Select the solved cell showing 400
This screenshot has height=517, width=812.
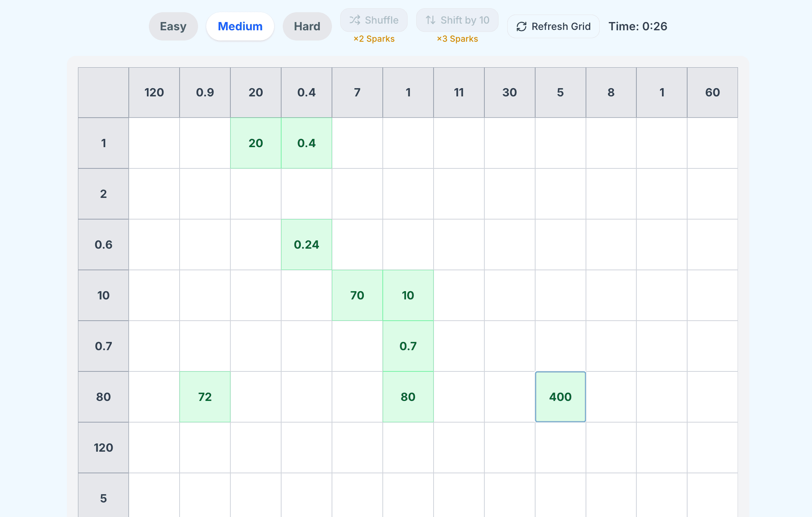pos(560,397)
